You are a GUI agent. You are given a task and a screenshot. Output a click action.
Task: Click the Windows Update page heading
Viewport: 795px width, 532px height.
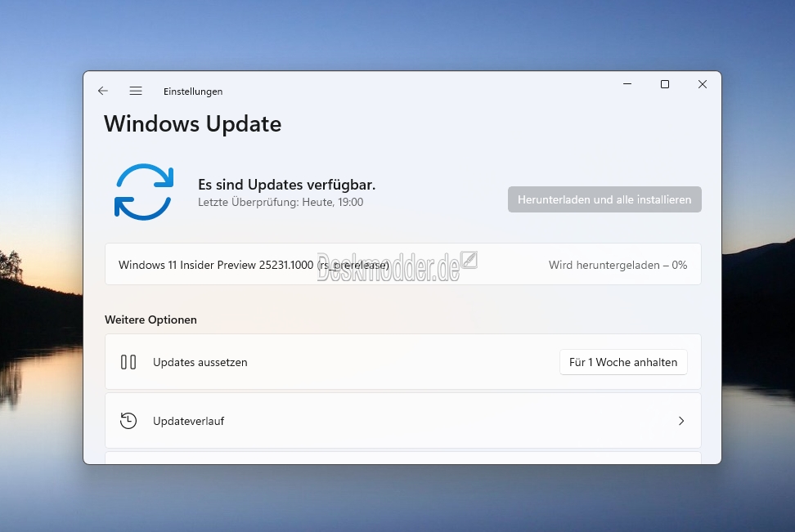193,124
